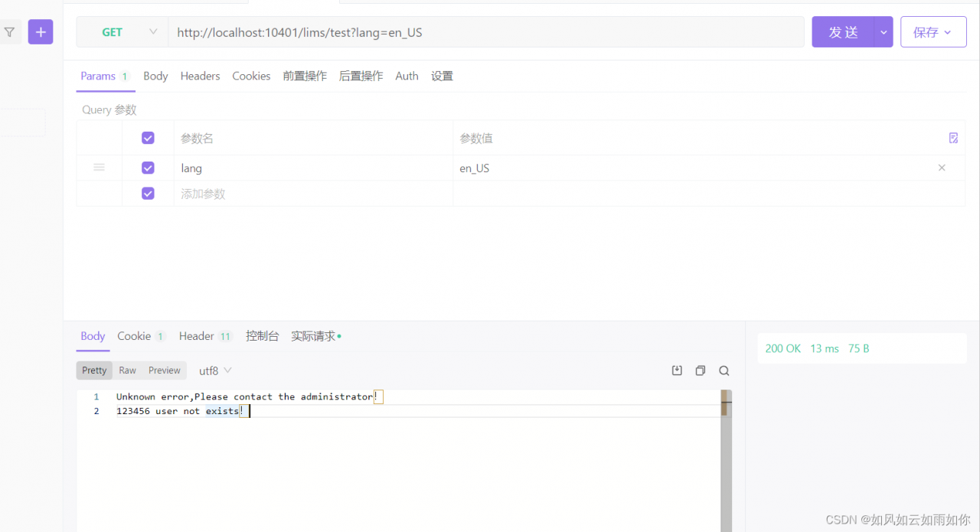The width and height of the screenshot is (980, 532).
Task: Open the 后置操作 tab
Action: 361,76
